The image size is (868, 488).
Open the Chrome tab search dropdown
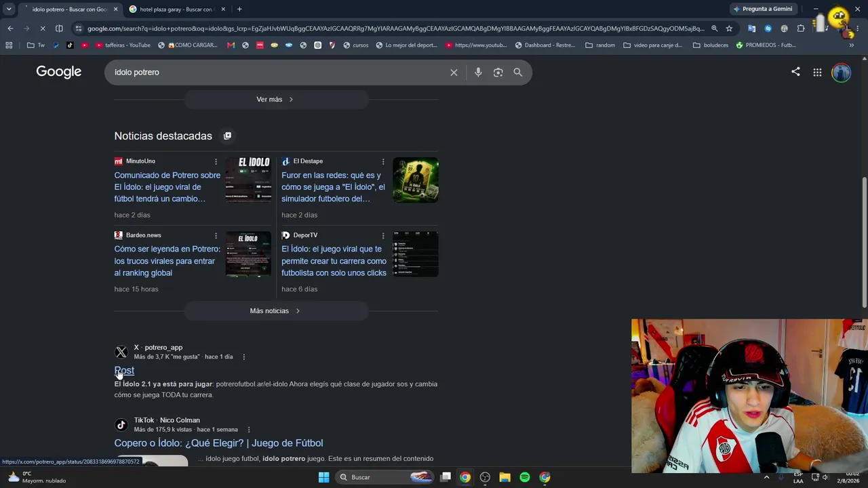coord(9,9)
